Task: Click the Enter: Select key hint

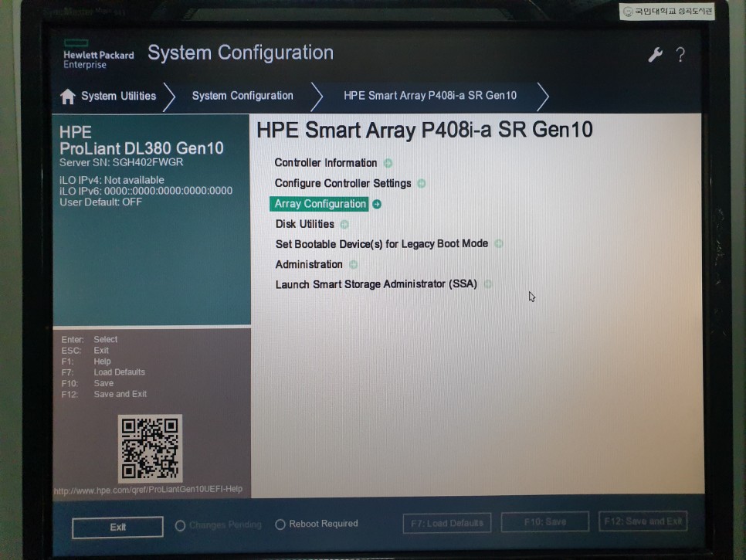Action: (x=90, y=339)
